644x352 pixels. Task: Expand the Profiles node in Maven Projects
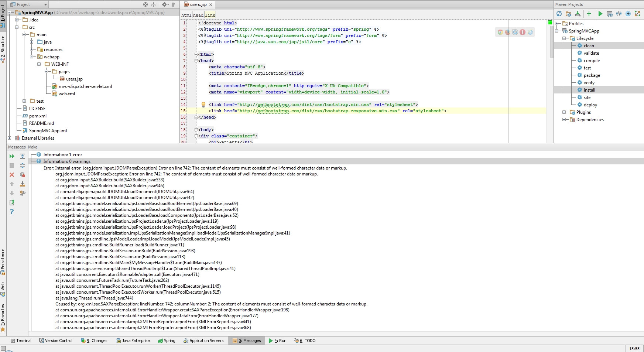pos(557,24)
